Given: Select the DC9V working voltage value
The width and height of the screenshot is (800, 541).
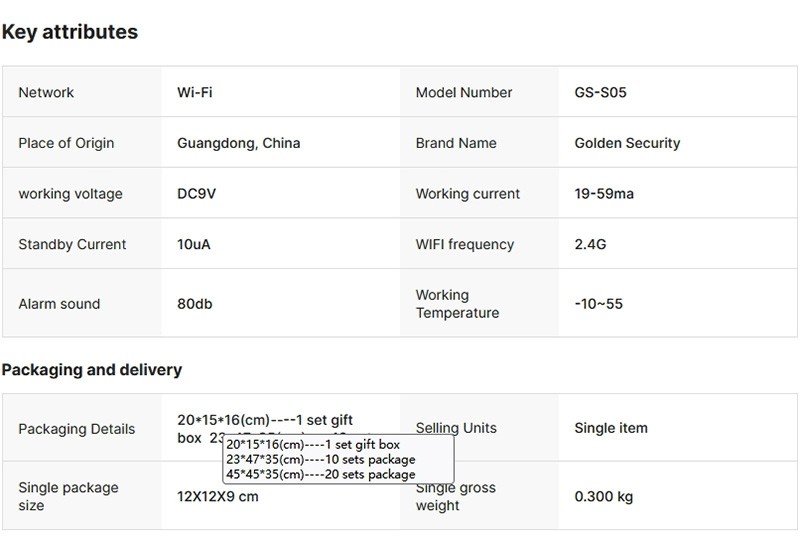Looking at the screenshot, I should point(197,194).
